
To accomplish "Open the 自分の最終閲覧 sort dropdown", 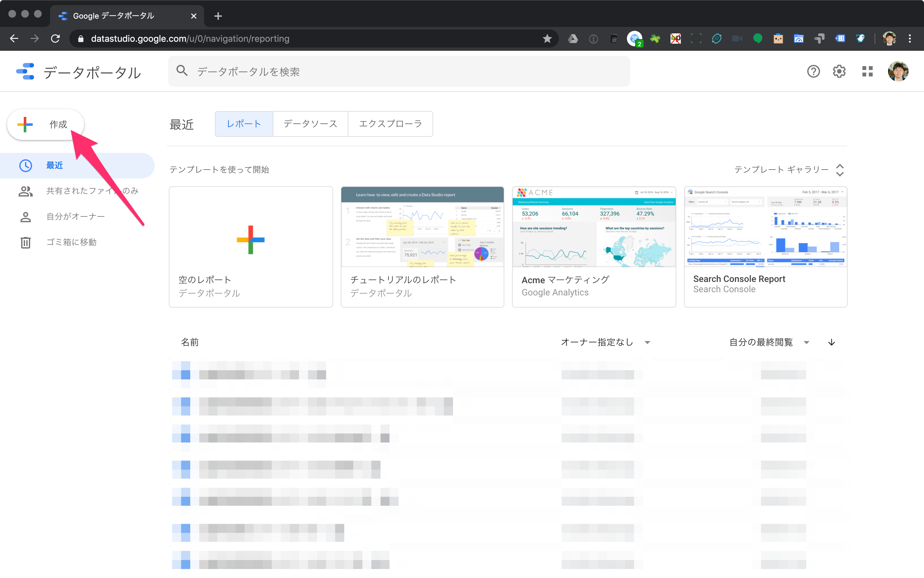I will click(769, 342).
